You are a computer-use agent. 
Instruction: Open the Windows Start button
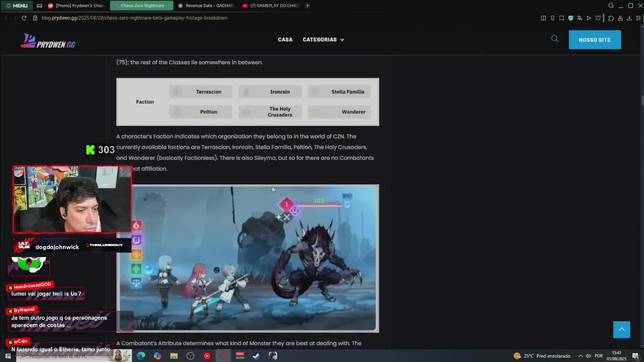coord(8,356)
